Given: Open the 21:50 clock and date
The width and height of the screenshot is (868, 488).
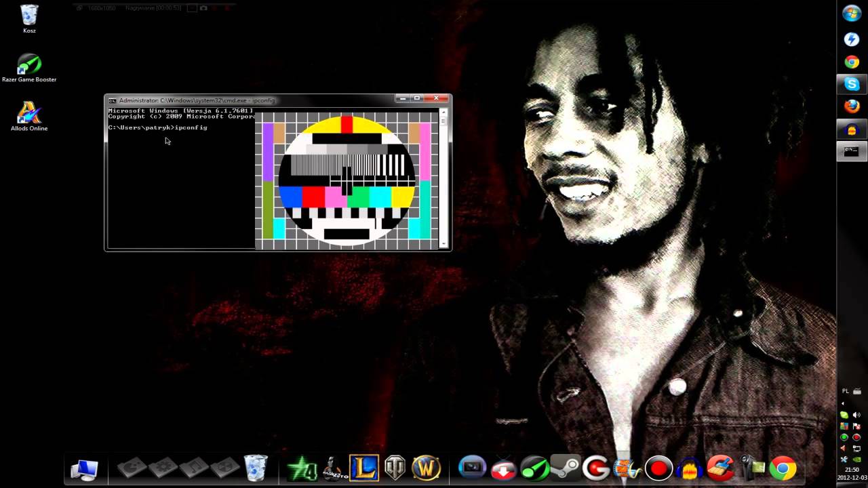Looking at the screenshot, I should (852, 474).
